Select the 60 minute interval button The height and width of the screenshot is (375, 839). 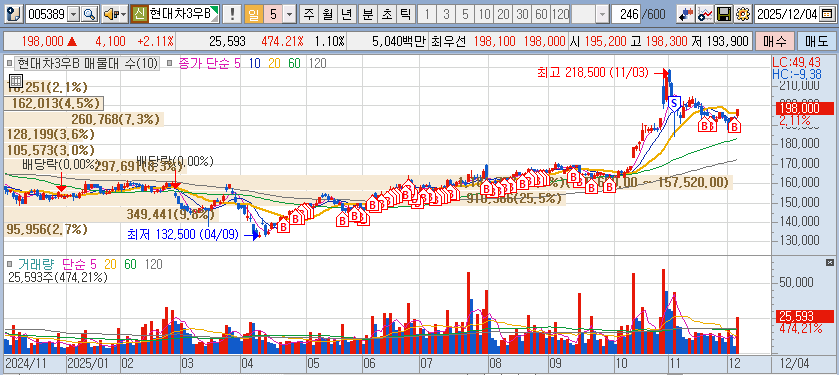(x=541, y=14)
